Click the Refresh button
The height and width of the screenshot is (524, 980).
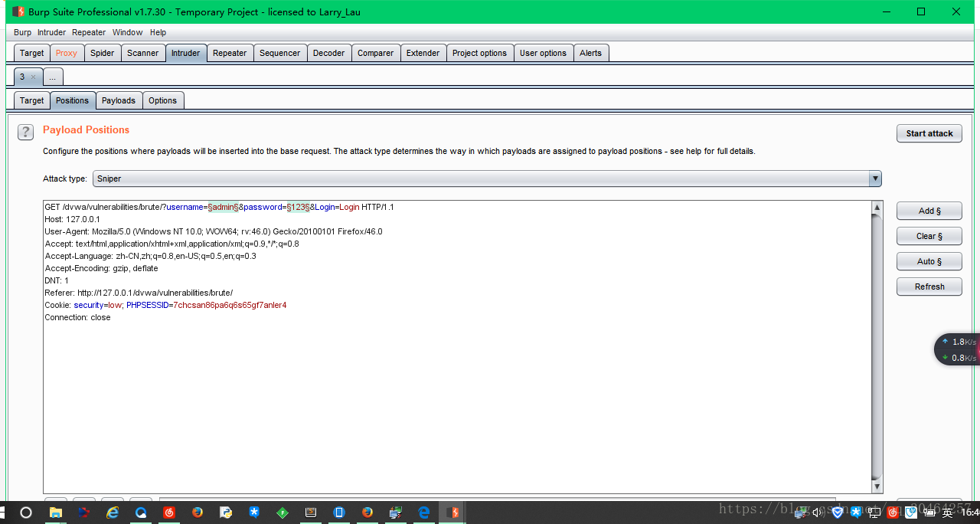tap(929, 287)
